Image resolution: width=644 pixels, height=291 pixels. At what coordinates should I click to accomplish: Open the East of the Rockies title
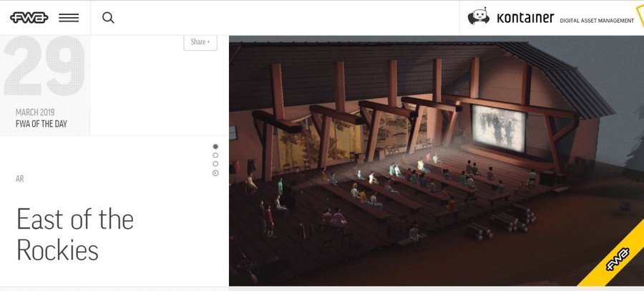point(75,234)
